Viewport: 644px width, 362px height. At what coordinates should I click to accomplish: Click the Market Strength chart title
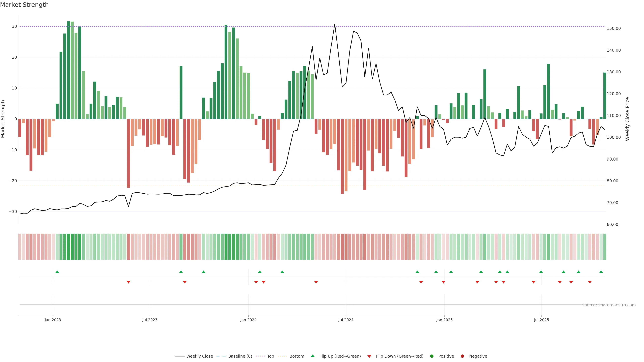(24, 5)
